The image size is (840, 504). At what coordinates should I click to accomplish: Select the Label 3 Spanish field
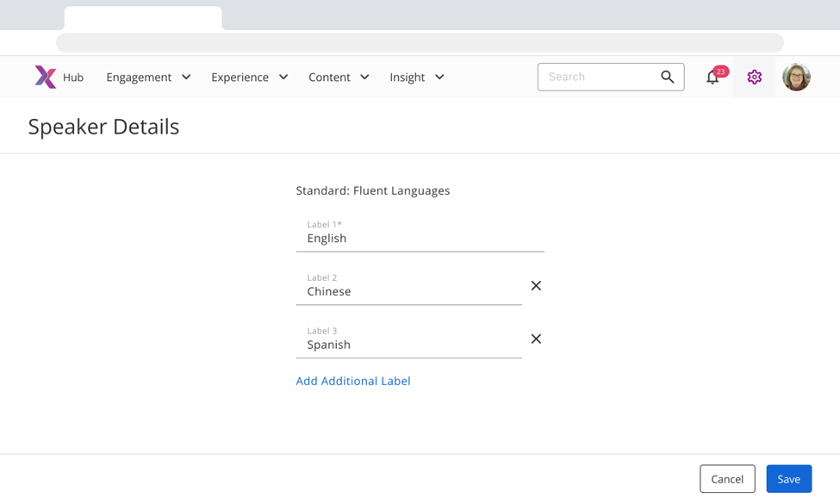408,345
